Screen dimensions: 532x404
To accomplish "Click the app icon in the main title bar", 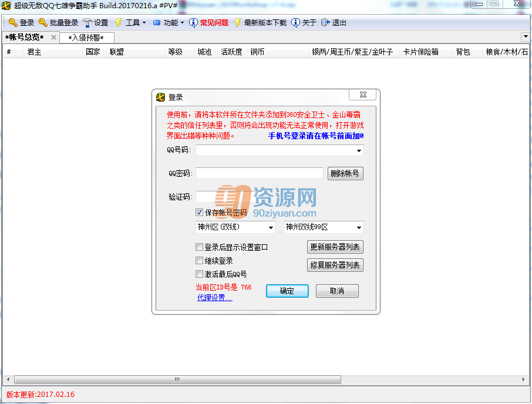I will coord(6,5).
